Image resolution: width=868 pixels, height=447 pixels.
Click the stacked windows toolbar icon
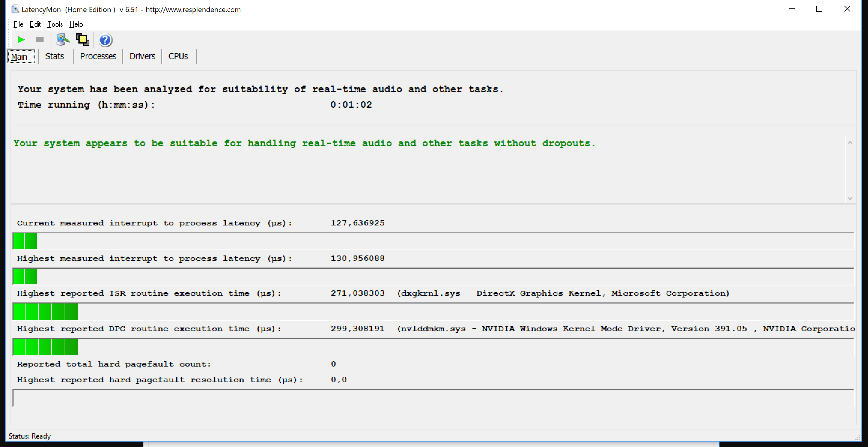pos(82,40)
